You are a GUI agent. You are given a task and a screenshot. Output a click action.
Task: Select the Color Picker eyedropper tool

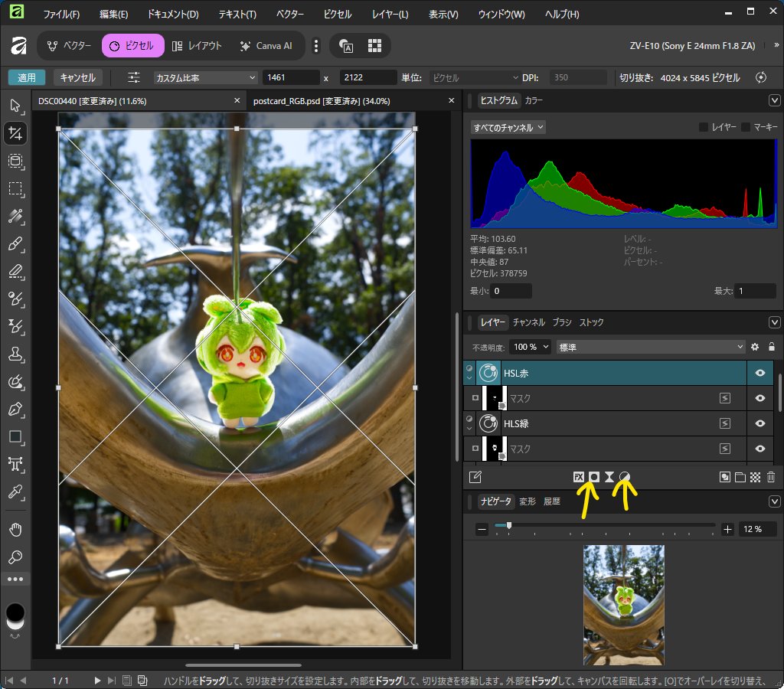15,491
